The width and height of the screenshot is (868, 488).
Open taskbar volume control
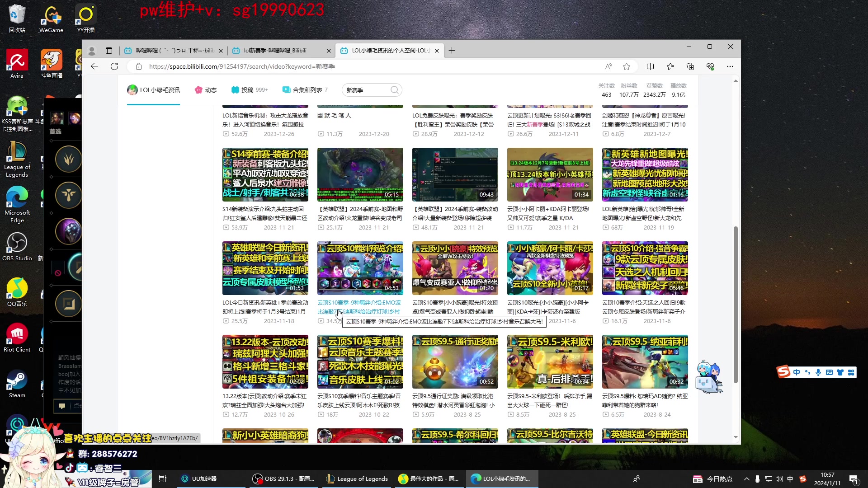coord(779,479)
